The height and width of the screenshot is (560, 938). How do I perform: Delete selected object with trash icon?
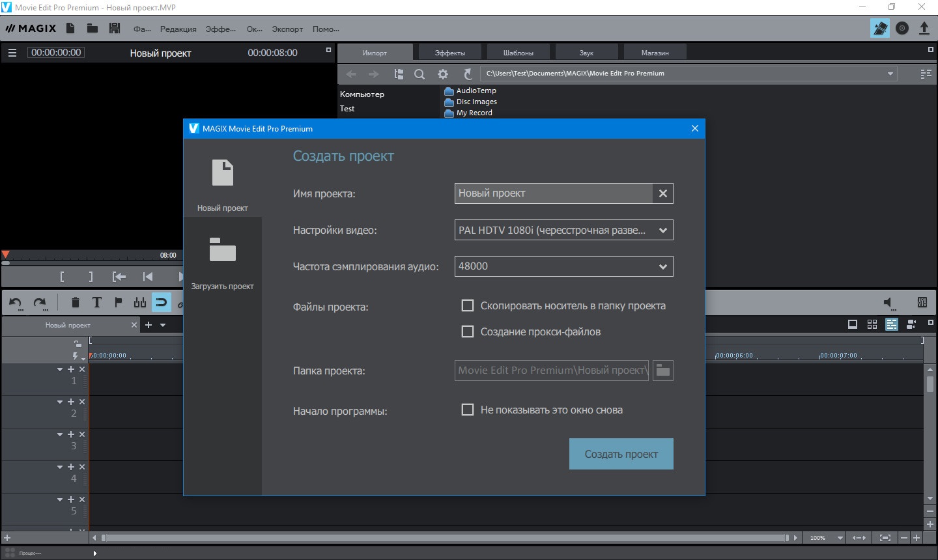tap(76, 302)
